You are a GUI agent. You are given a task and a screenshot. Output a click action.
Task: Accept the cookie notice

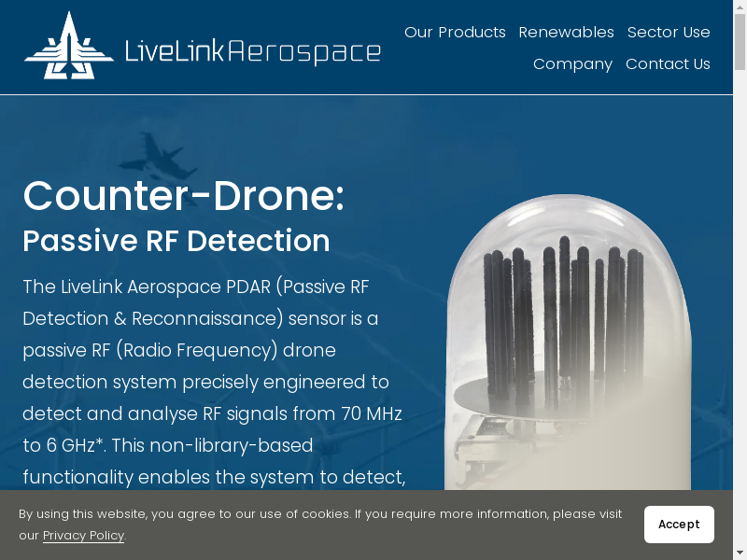(x=679, y=525)
